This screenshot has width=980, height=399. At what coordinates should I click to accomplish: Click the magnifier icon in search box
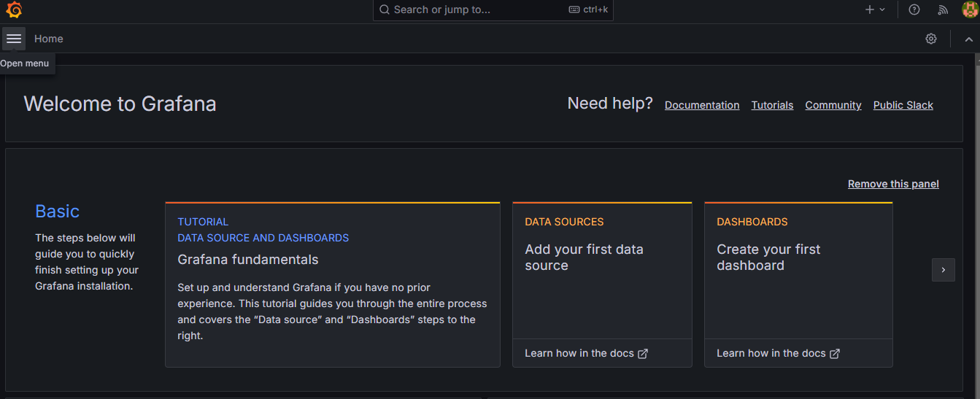(x=385, y=9)
